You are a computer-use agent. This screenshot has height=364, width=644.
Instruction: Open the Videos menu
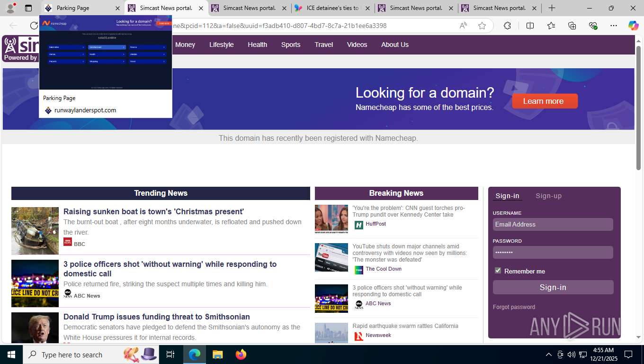[x=357, y=45]
